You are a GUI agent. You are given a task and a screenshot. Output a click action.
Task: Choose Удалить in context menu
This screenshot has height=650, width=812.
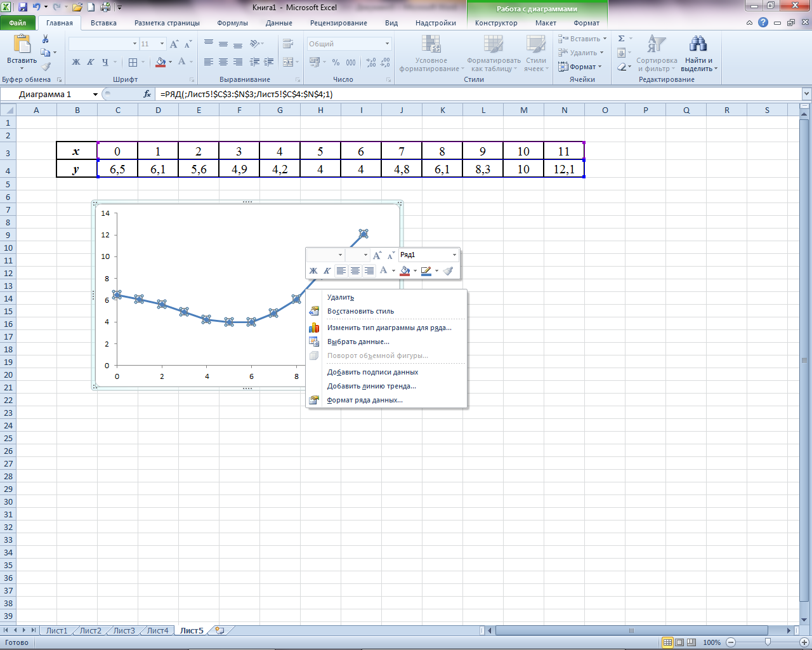pos(387,297)
